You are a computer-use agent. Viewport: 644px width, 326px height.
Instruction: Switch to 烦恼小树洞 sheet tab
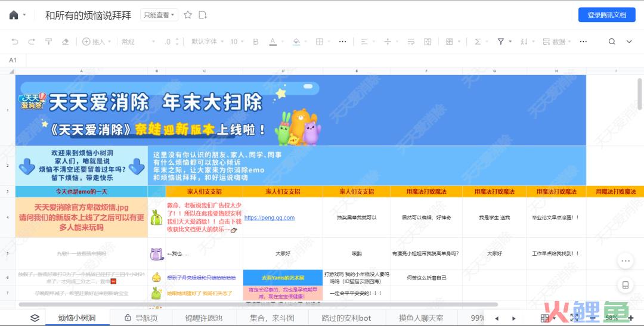77,318
